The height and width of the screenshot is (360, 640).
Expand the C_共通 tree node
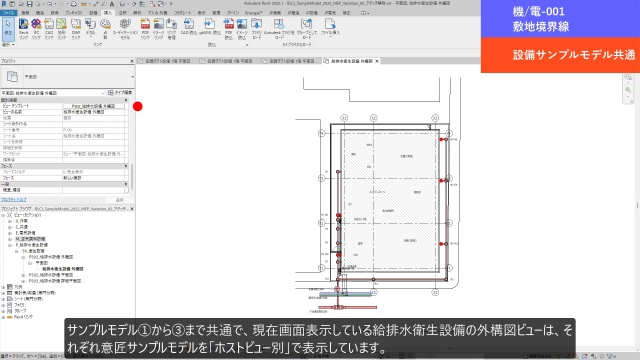[x=10, y=227]
